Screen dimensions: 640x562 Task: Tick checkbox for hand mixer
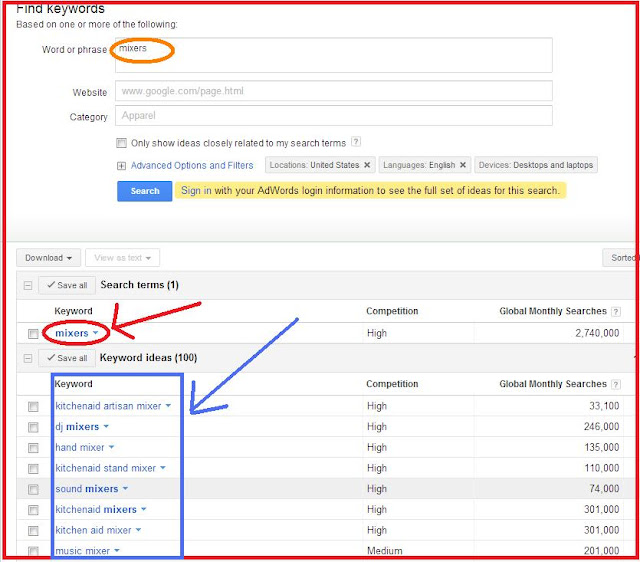33,448
